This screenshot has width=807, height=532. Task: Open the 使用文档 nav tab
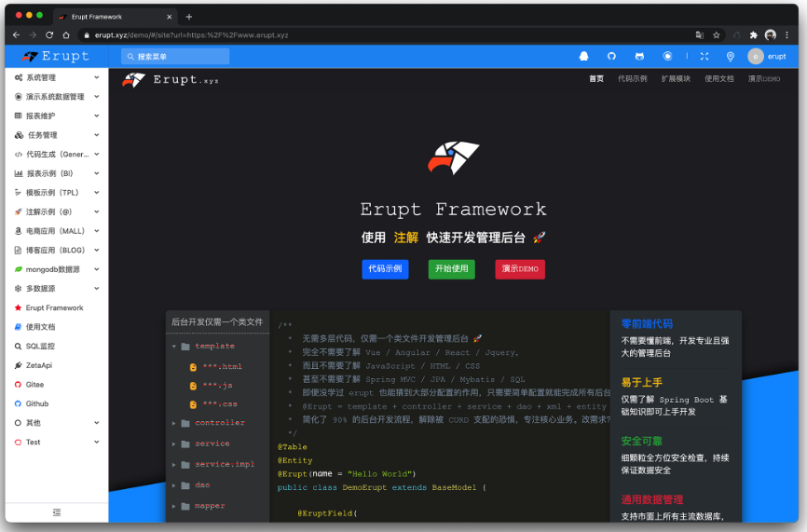tap(719, 78)
